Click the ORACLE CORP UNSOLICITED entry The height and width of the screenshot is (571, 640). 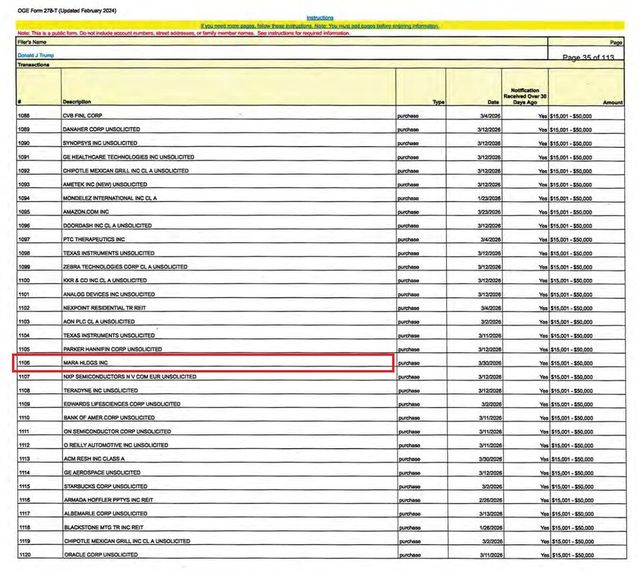[x=101, y=555]
